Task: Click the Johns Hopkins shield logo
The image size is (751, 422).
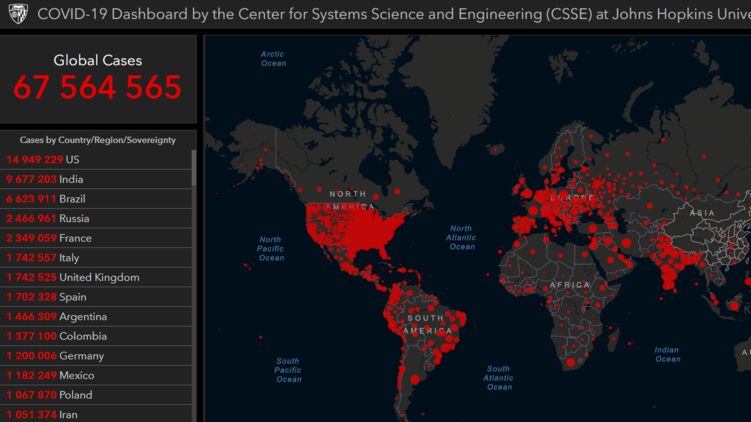Action: 17,15
